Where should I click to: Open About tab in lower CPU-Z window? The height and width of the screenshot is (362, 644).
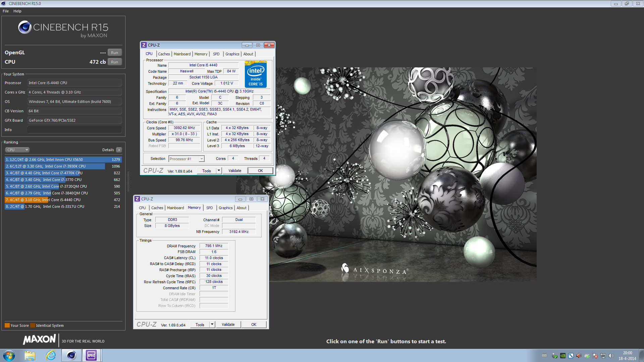point(241,208)
